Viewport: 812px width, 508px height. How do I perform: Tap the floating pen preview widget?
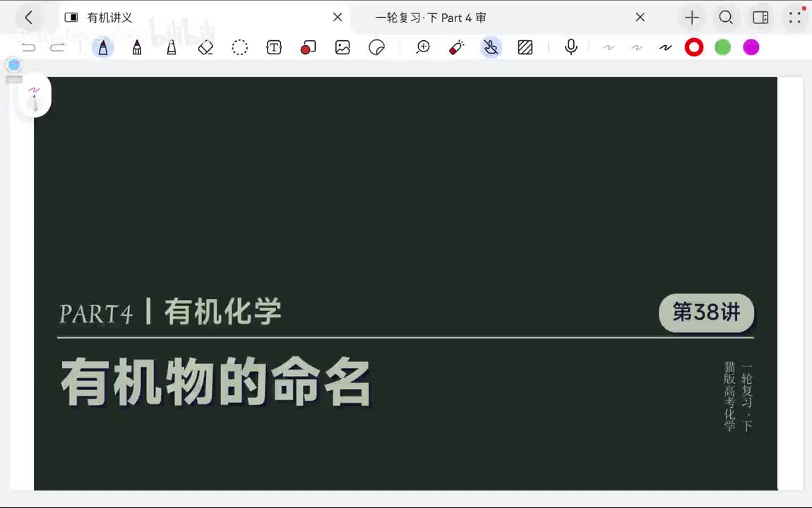(x=35, y=97)
